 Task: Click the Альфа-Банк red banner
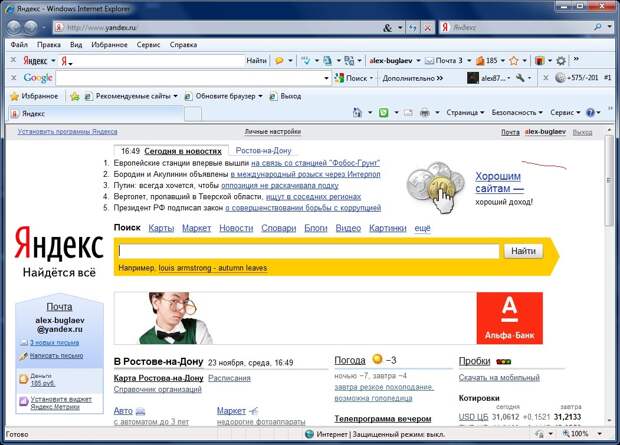pyautogui.click(x=510, y=318)
